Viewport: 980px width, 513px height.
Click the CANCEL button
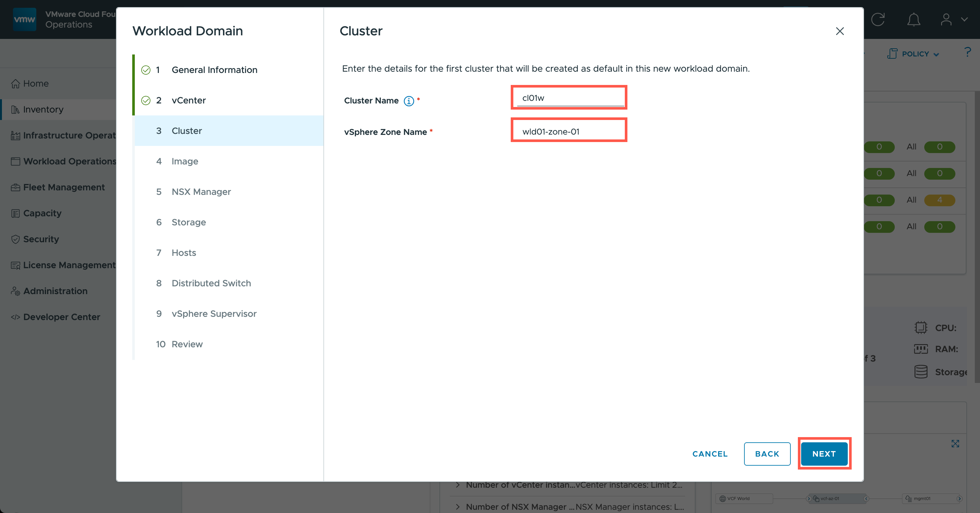click(709, 454)
